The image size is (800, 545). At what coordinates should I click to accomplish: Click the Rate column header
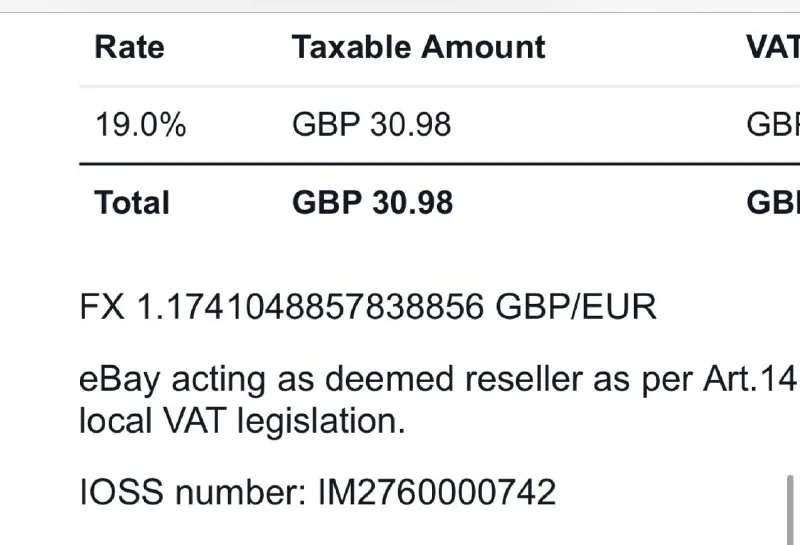tap(130, 47)
